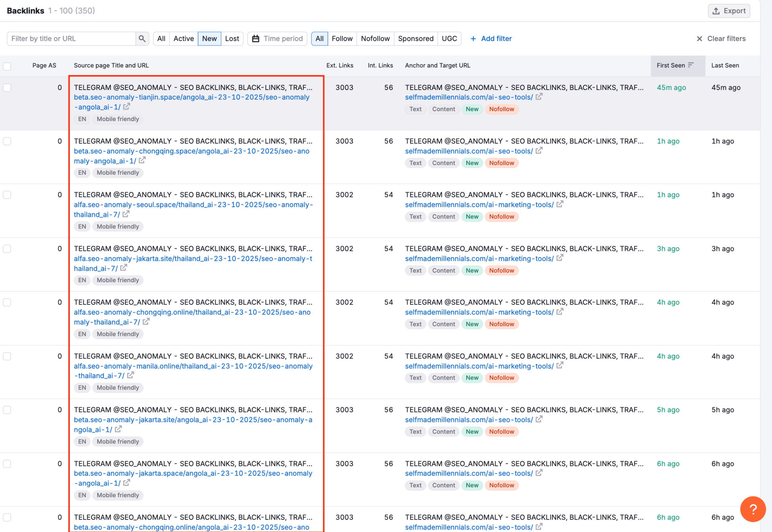Screen dimensions: 772x532
Task: Select the Sponsored link type filter
Action: [x=415, y=39]
